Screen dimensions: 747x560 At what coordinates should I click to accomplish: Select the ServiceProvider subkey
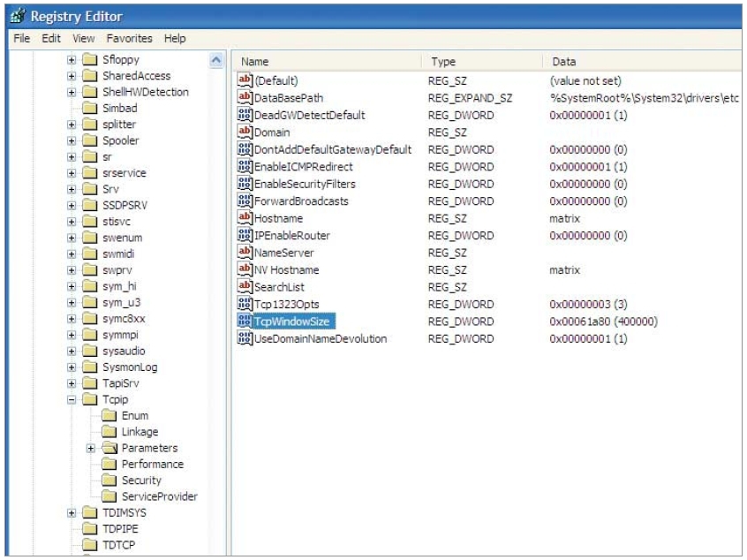[x=159, y=496]
